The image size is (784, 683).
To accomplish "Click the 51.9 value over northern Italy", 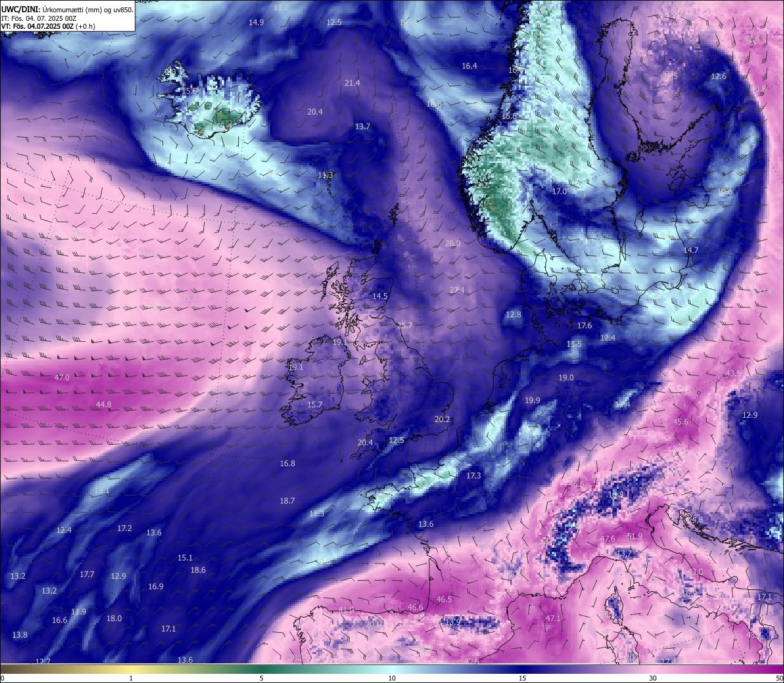I will (x=635, y=537).
